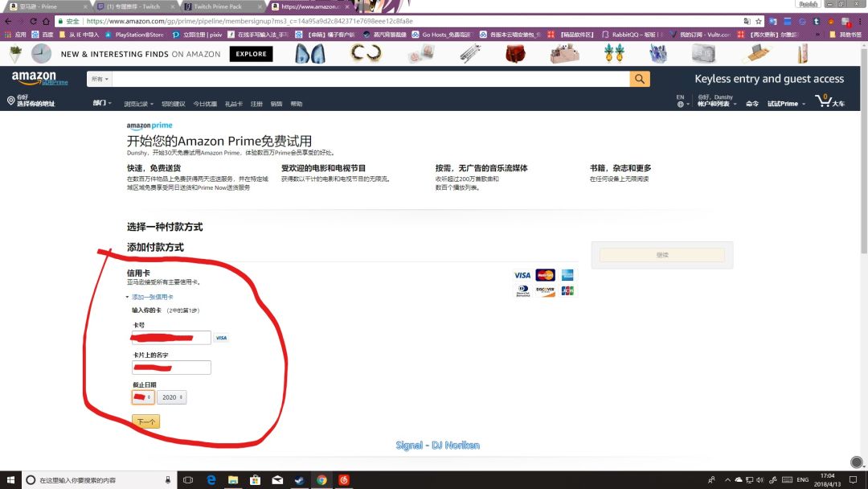Open PlayStation Store bookmark
868x489 pixels.
point(134,35)
